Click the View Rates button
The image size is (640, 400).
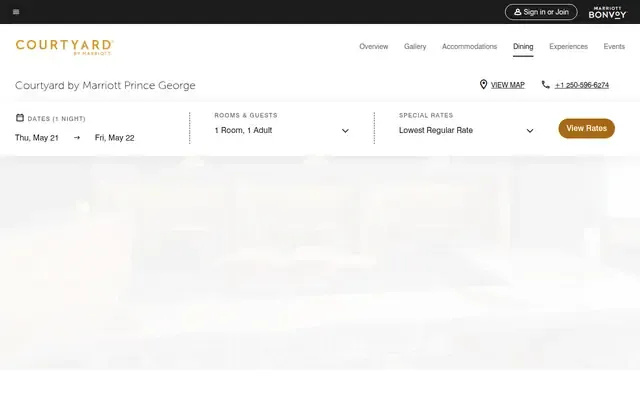587,129
